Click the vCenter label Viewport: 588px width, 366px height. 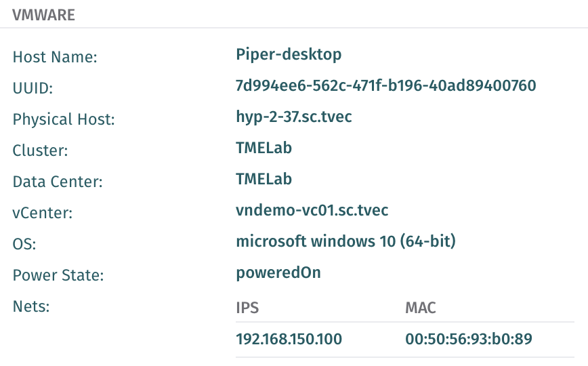tap(42, 213)
